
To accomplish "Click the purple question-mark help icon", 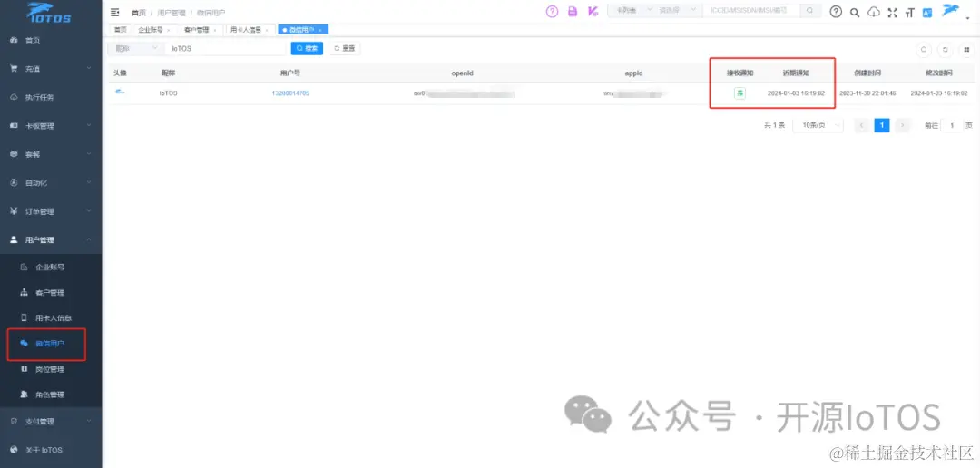I will click(552, 11).
